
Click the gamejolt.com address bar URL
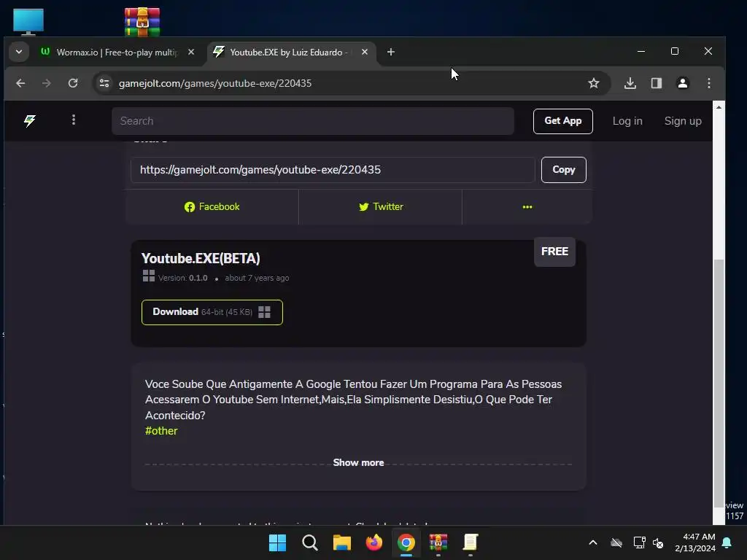215,83
